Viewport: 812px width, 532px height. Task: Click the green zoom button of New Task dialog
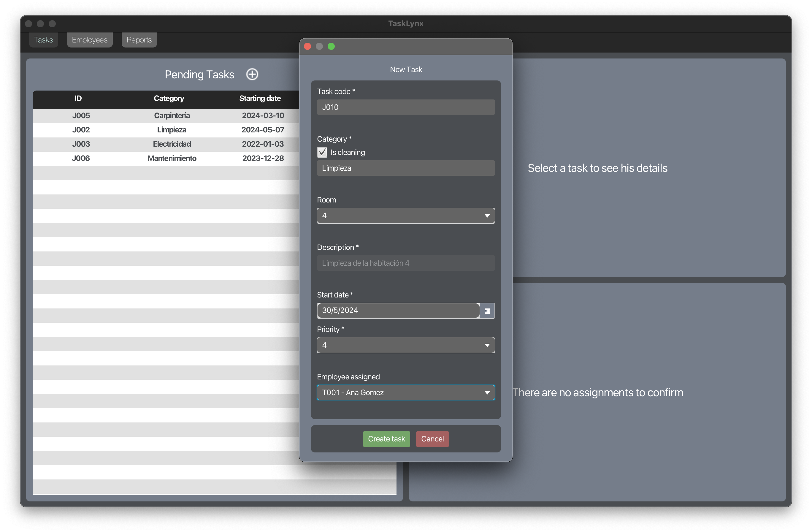tap(331, 46)
